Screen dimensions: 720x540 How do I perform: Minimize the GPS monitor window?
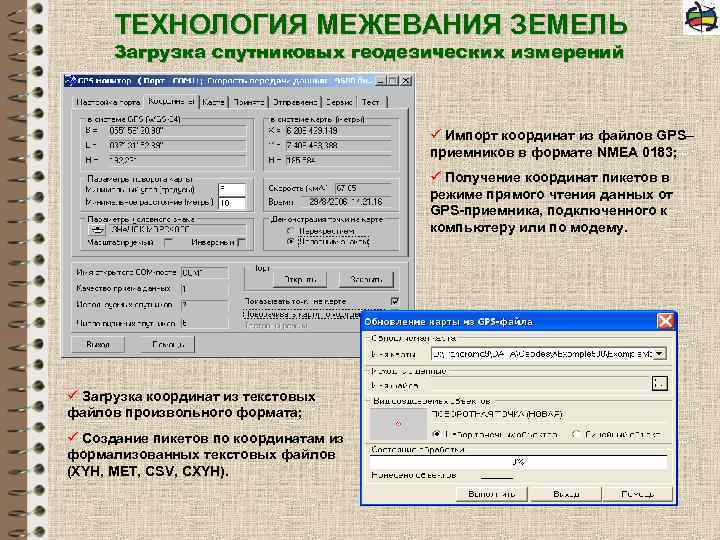(381, 81)
